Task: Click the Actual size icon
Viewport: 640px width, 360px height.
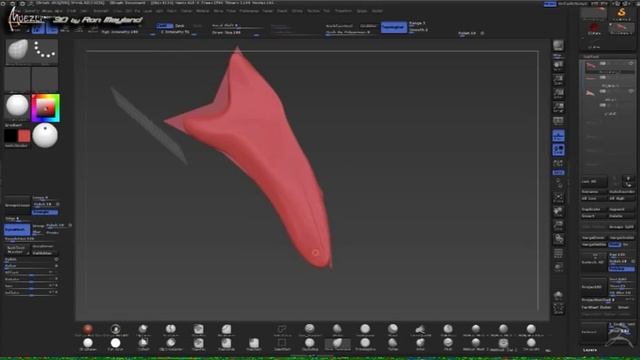Action: [x=558, y=93]
